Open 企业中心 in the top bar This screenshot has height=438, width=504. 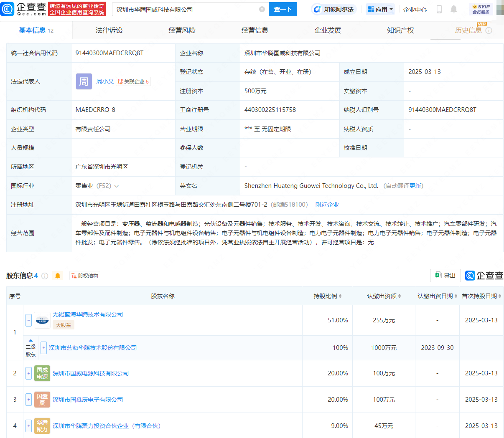415,9
